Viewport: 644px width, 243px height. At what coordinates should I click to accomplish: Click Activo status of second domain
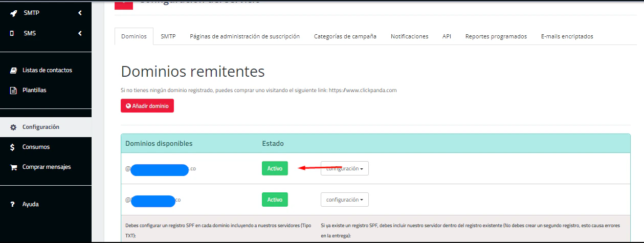(x=275, y=200)
